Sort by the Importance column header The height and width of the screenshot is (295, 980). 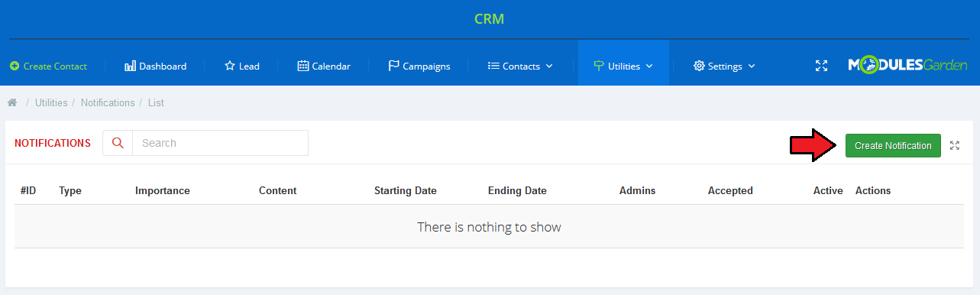[x=163, y=190]
